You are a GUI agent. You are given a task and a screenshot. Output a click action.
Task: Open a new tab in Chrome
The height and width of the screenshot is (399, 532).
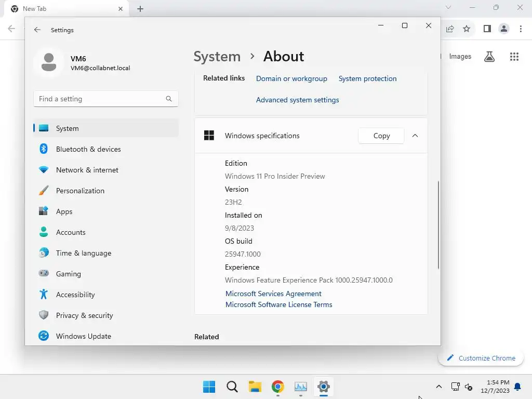pos(140,9)
